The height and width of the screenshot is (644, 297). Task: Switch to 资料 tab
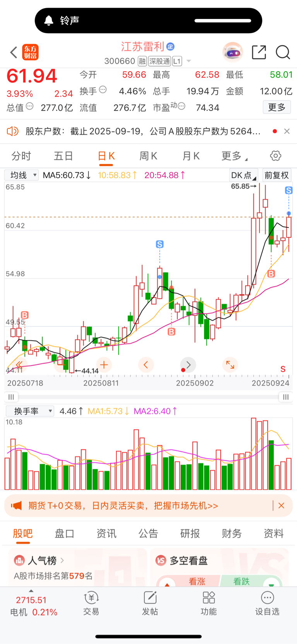(x=273, y=534)
